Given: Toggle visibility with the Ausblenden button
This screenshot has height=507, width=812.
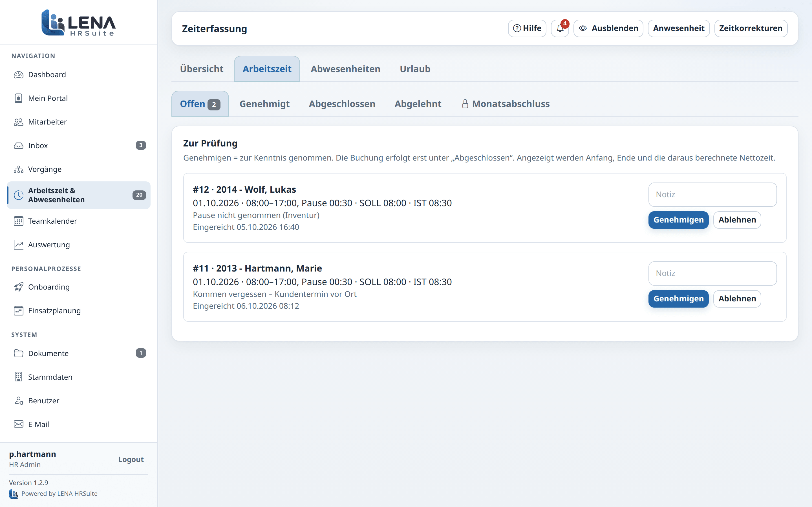Looking at the screenshot, I should tap(608, 28).
